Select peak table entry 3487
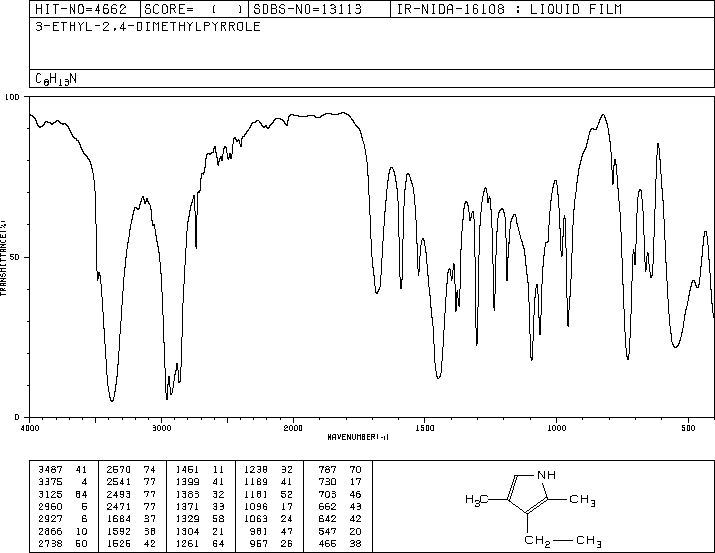The image size is (715, 553). (51, 469)
